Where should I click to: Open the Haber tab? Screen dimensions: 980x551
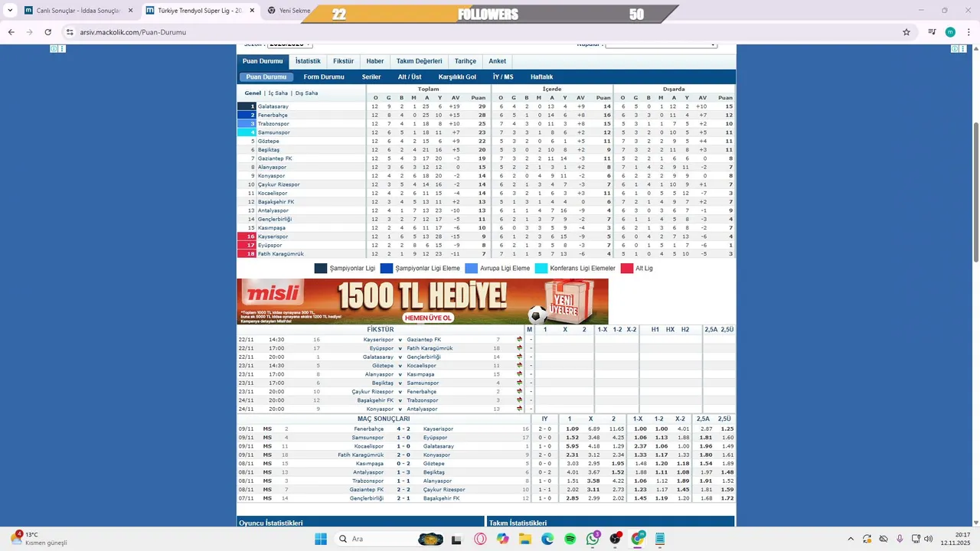coord(375,61)
